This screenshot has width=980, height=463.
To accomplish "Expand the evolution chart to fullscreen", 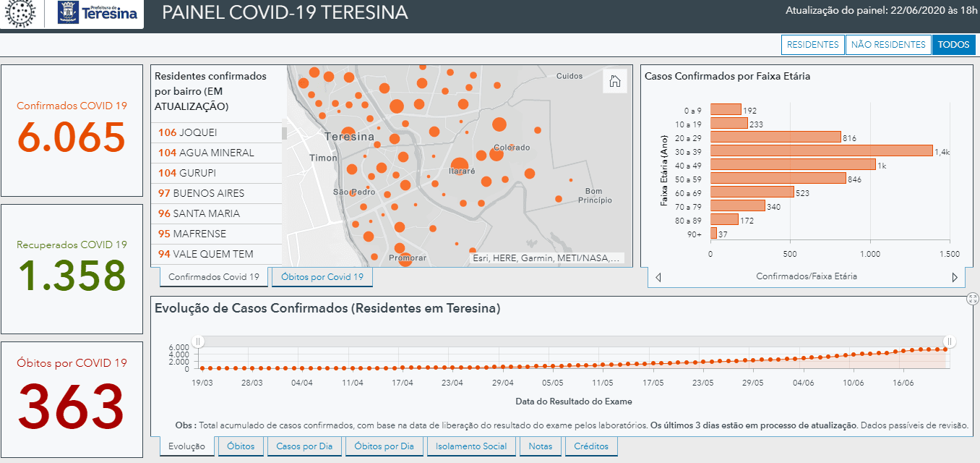I will click(973, 299).
